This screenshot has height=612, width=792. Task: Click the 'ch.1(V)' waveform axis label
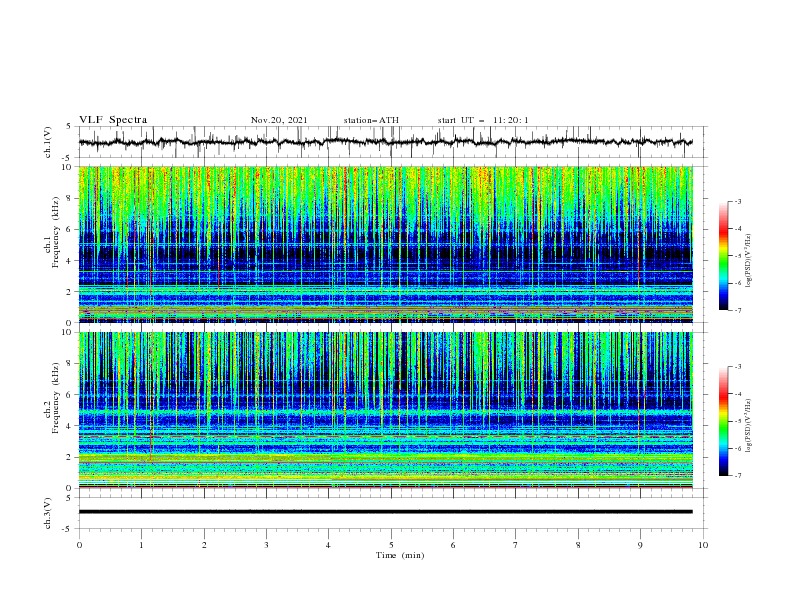(48, 142)
